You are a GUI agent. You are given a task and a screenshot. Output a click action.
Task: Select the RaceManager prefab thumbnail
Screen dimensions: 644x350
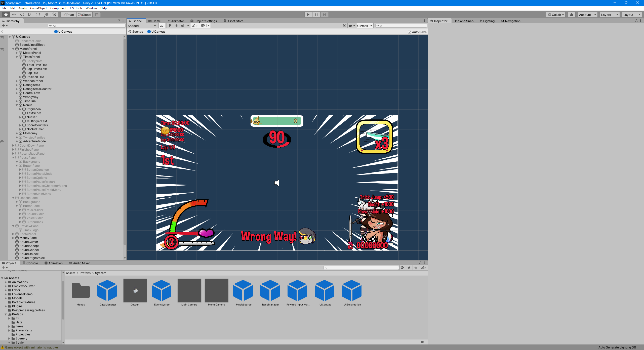click(x=270, y=290)
